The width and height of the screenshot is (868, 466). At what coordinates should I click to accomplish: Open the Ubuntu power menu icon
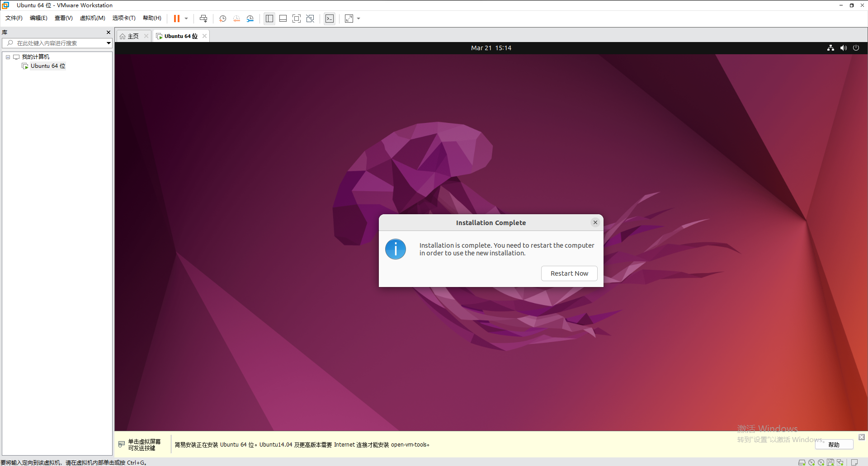(x=856, y=48)
